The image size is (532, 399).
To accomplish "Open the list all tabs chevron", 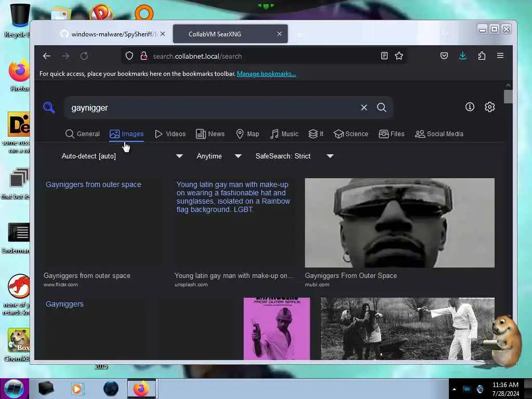I will 445,34.
